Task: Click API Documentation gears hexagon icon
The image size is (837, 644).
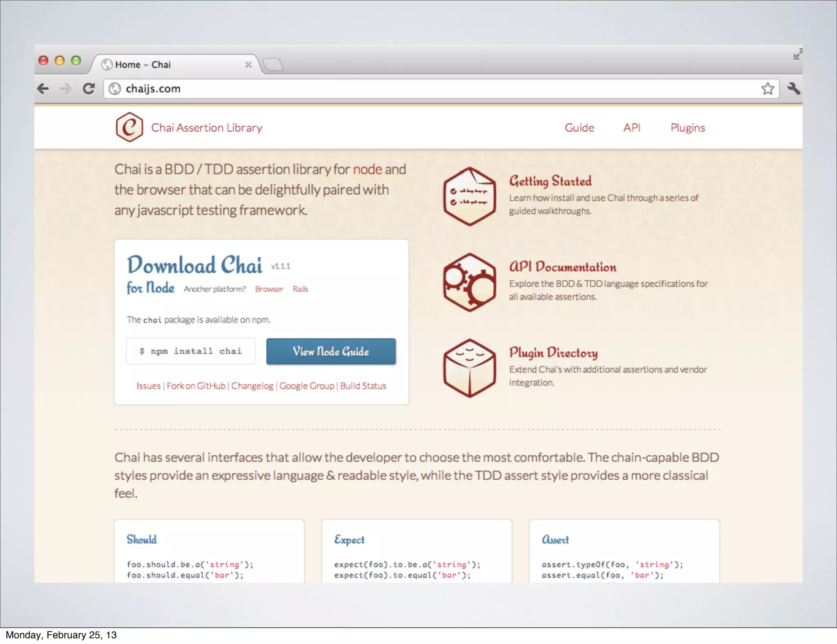Action: tap(470, 282)
